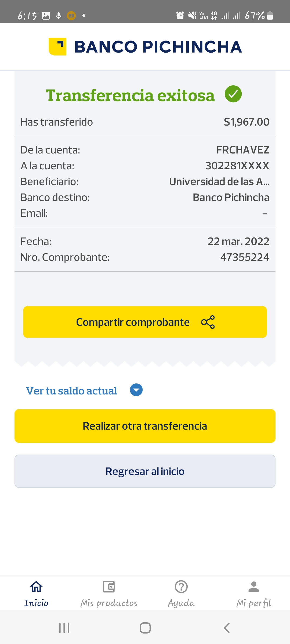The height and width of the screenshot is (644, 290).
Task: Switch to the Ayuda tab label
Action: (x=181, y=603)
